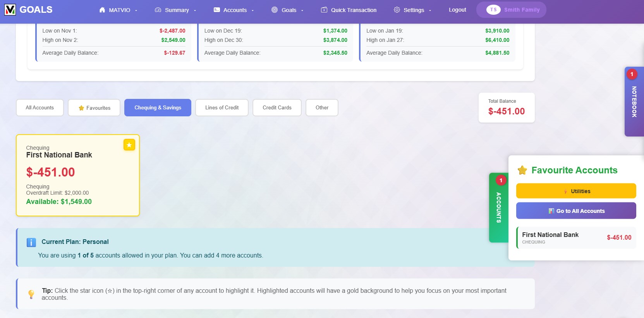Click the red badge on Notebook tab
Image resolution: width=644 pixels, height=318 pixels.
click(632, 74)
